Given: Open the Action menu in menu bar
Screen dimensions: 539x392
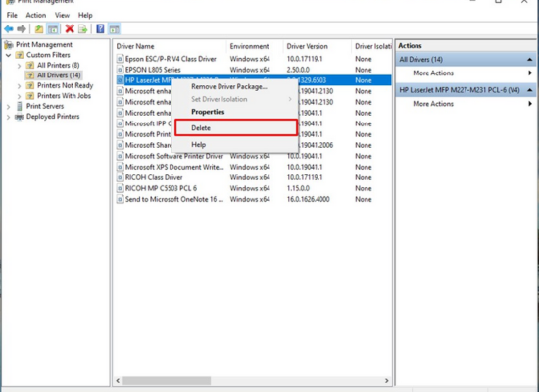Looking at the screenshot, I should tap(35, 15).
